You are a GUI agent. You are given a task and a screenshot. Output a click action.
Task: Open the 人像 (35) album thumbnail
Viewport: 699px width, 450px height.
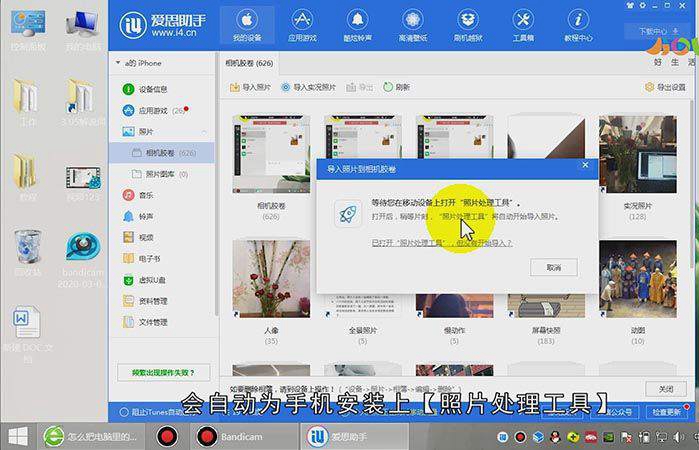pos(271,279)
